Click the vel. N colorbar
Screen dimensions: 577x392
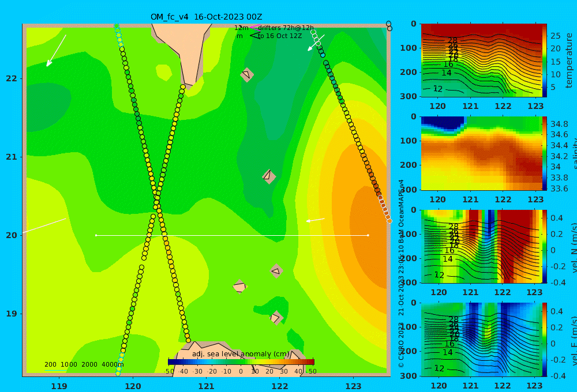(545, 246)
